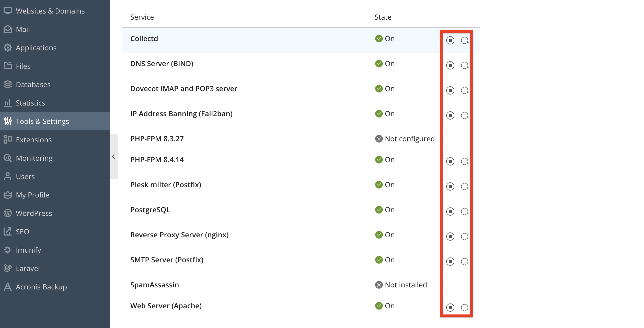Select IP Address Banning (Fail2ban) name
The height and width of the screenshot is (328, 644).
point(181,114)
